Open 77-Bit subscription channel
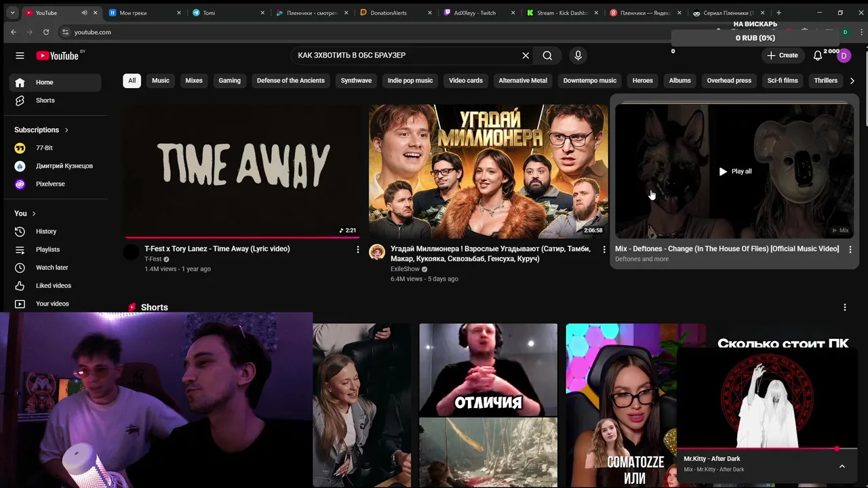This screenshot has width=868, height=488. (54, 148)
